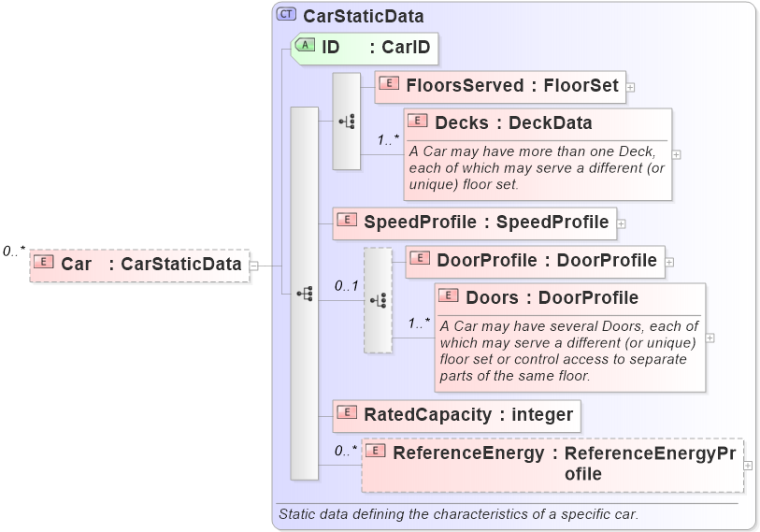Screen dimensions: 760x532
Task: Click the E icon of SpeedProfile
Action: click(347, 220)
